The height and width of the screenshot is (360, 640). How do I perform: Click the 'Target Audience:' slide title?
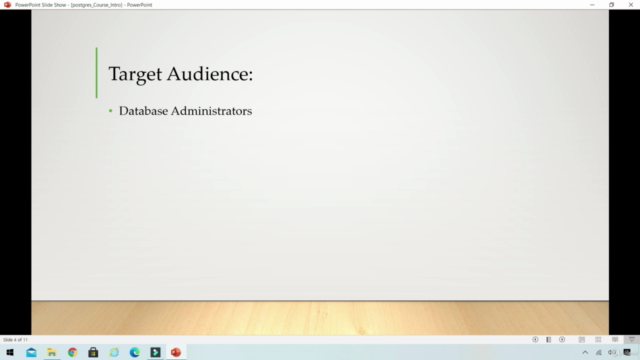(181, 74)
